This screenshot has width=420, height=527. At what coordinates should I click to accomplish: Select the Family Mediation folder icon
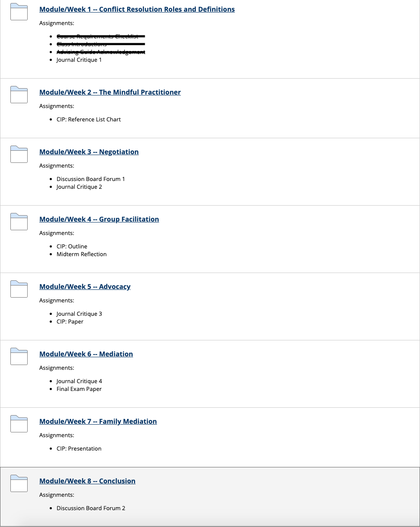click(19, 424)
